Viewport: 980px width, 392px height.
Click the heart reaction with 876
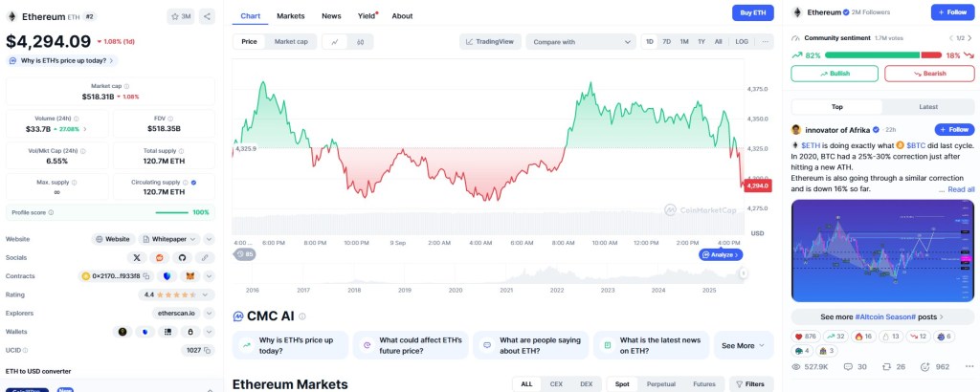pos(805,336)
